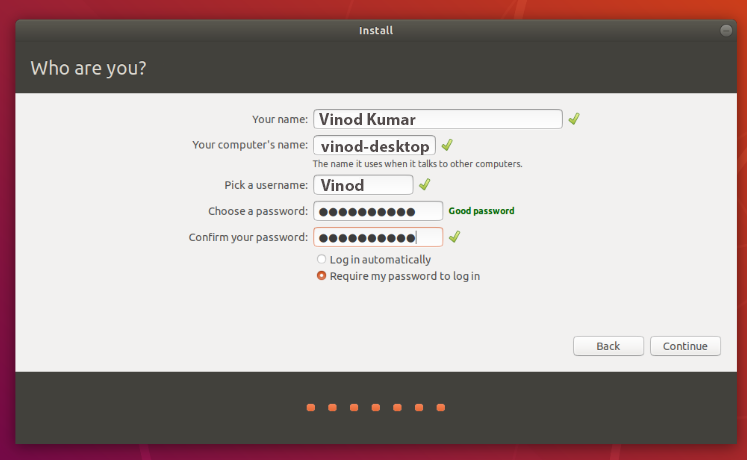Click the 'Pick a username:' label
Screen dimensions: 747x460
click(x=266, y=185)
